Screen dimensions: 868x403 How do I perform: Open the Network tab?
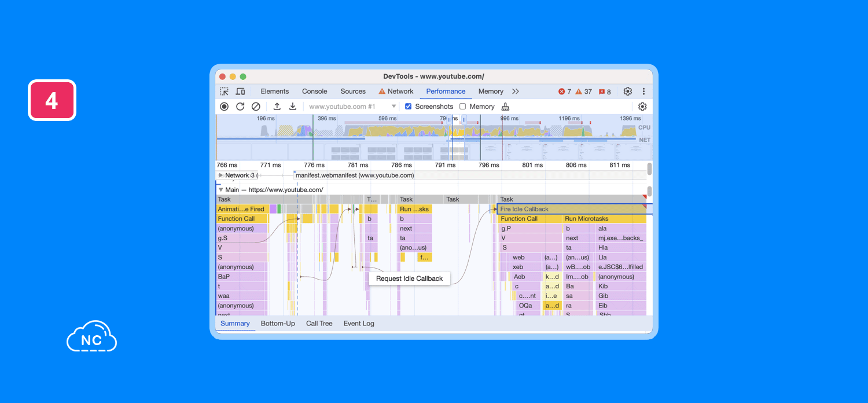click(x=396, y=91)
